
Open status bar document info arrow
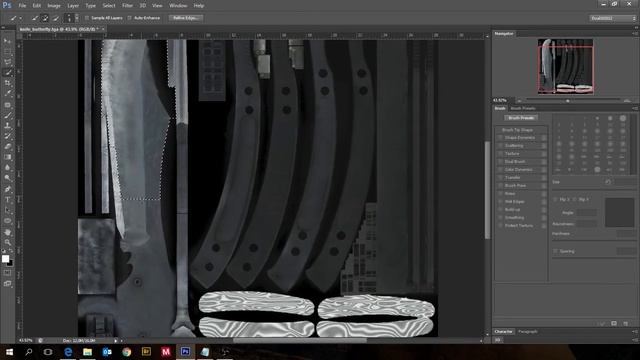[x=116, y=340]
